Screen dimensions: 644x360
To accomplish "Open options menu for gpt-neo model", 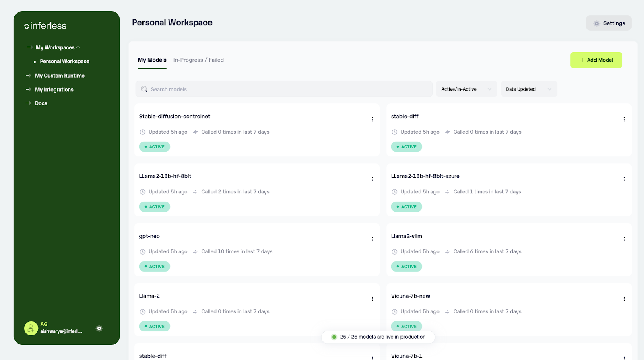I will point(372,239).
